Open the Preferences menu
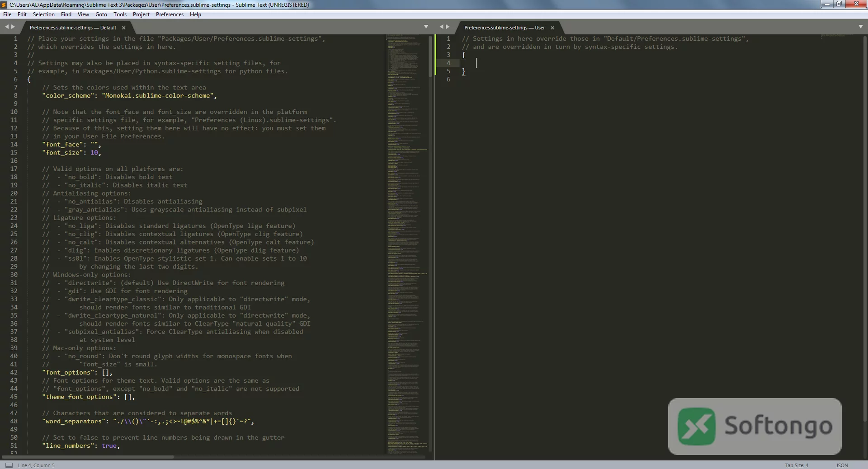The height and width of the screenshot is (469, 868). [170, 14]
